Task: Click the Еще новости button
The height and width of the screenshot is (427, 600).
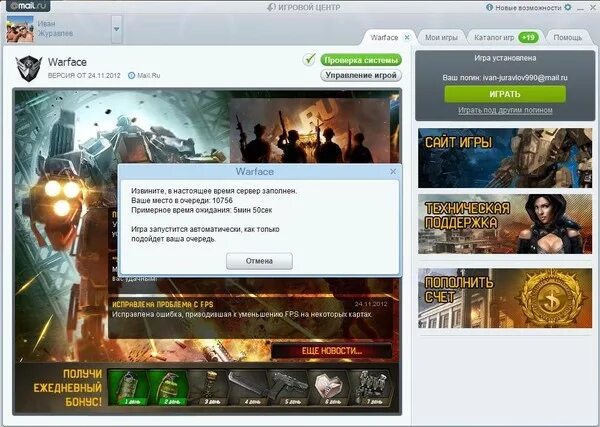Action: click(x=332, y=351)
